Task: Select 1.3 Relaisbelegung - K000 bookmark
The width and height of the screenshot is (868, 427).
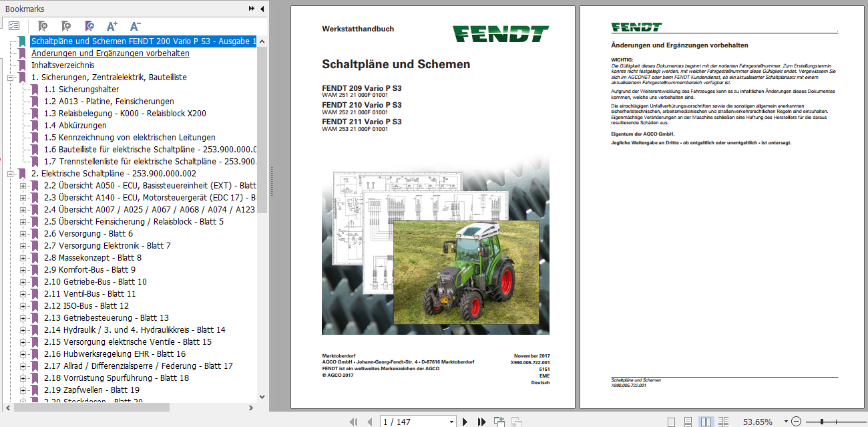Action: click(x=125, y=114)
